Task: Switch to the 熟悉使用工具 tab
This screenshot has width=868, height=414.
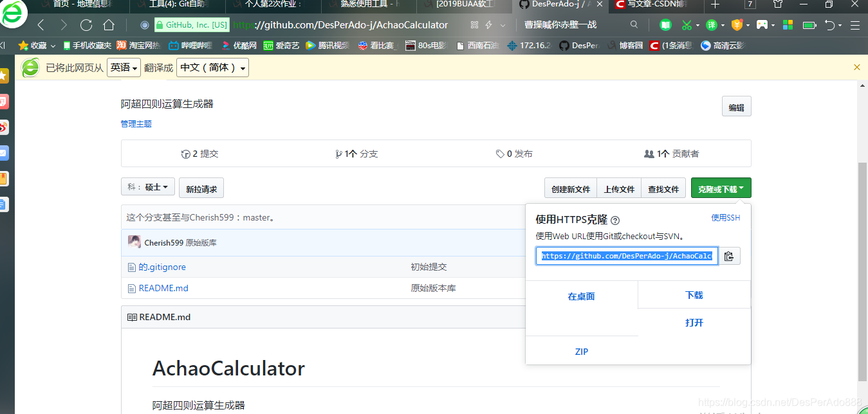Action: [369, 4]
